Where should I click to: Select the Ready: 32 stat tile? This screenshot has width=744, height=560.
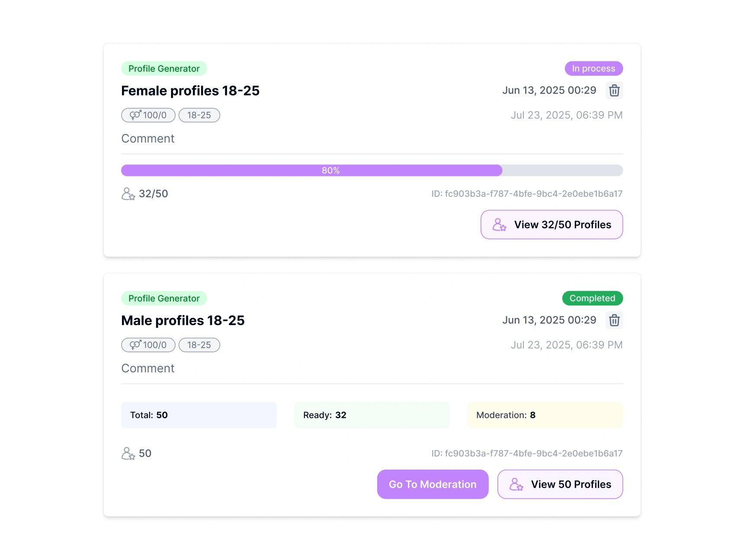click(x=372, y=415)
